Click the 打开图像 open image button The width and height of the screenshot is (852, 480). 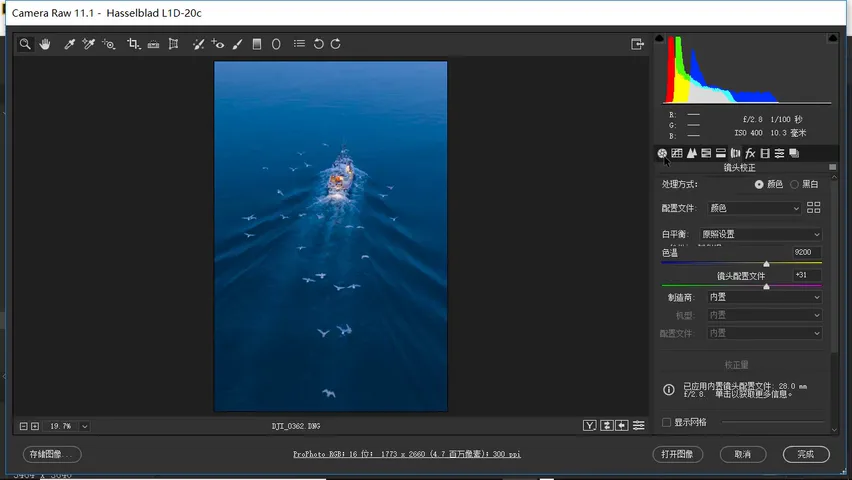tap(678, 454)
